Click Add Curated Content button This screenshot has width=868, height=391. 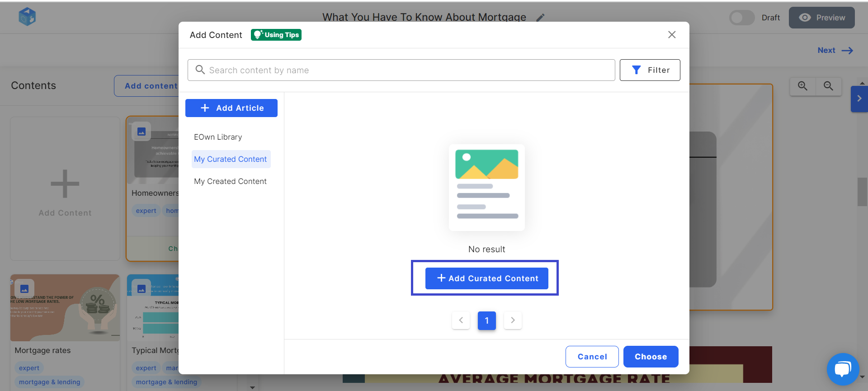487,278
